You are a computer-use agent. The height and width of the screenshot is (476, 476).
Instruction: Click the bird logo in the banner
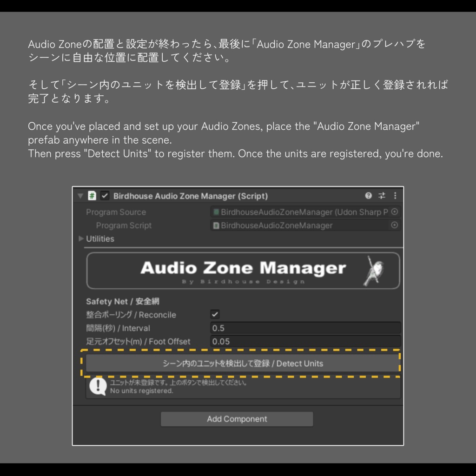tap(374, 270)
